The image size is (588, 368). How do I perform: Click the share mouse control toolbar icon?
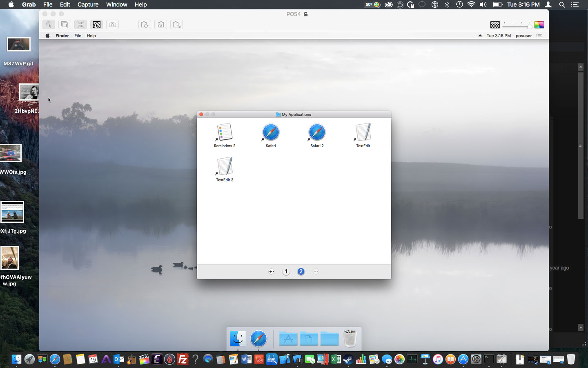click(65, 25)
